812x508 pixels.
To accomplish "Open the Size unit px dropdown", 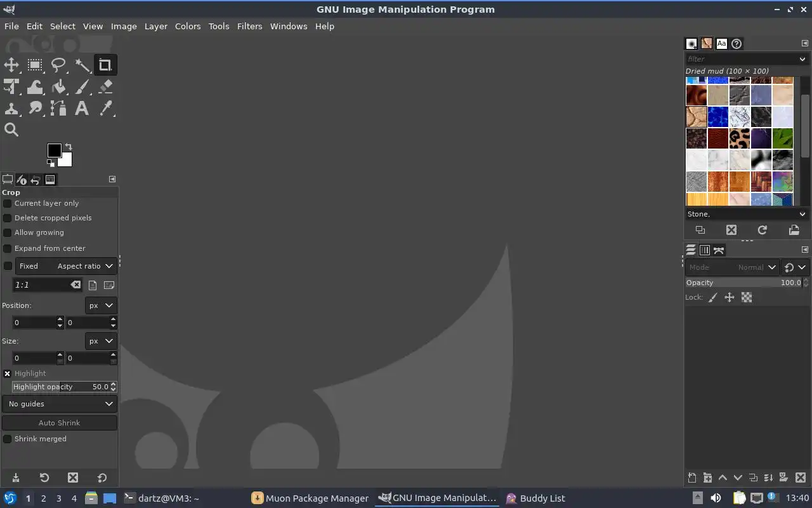I will (101, 341).
